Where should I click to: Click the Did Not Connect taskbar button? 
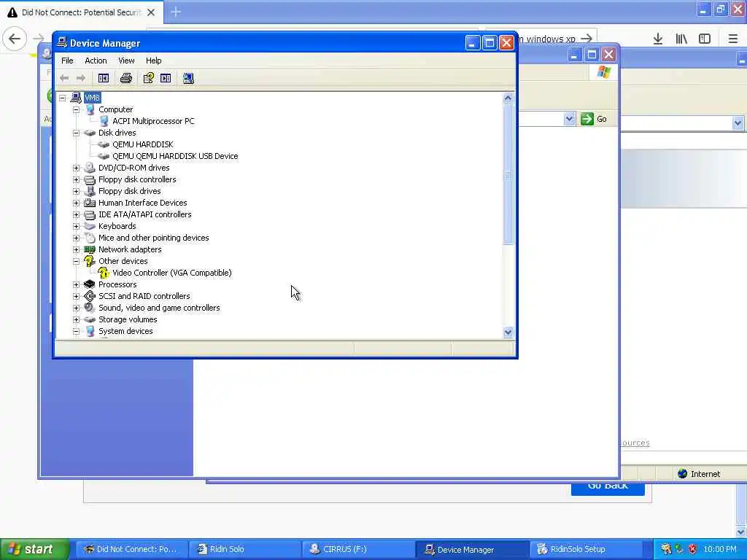click(x=131, y=550)
